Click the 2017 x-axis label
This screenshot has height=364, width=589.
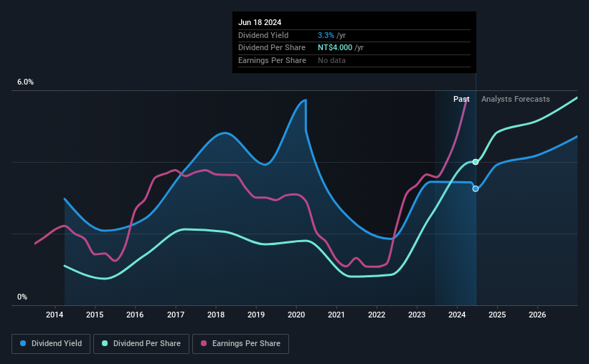[176, 315]
